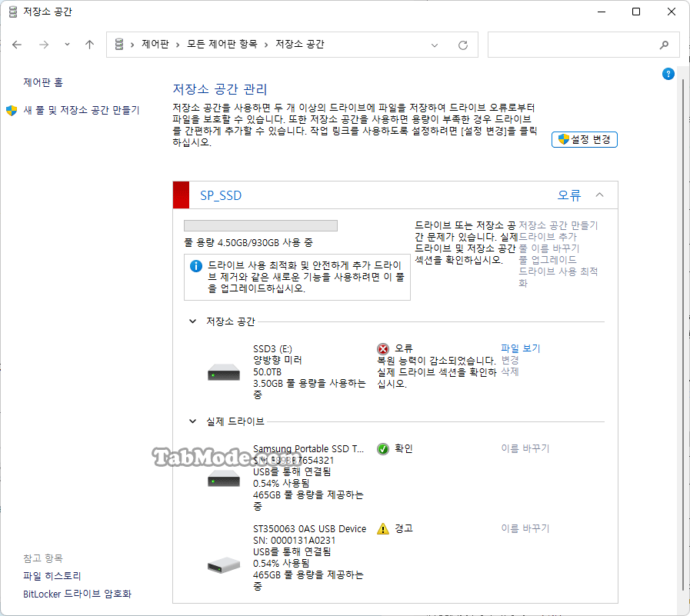Collapse the 저장소 공간 section
Image resolution: width=690 pixels, height=616 pixels.
192,321
